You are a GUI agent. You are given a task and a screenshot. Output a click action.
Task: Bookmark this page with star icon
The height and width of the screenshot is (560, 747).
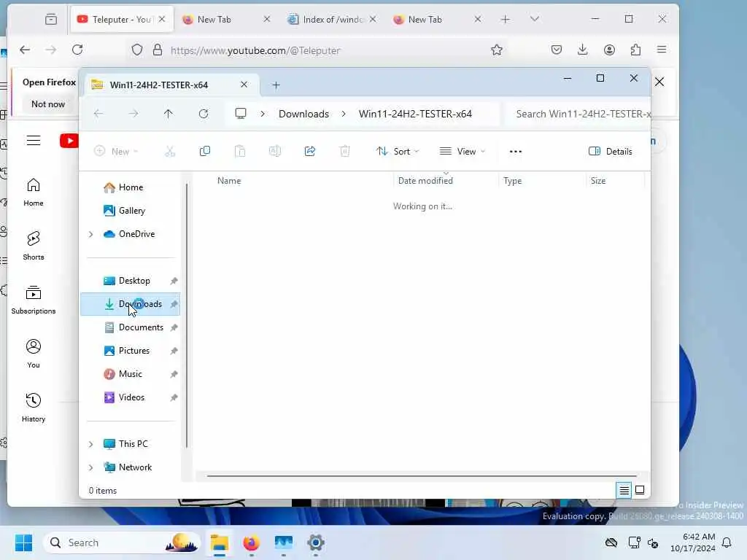point(496,50)
